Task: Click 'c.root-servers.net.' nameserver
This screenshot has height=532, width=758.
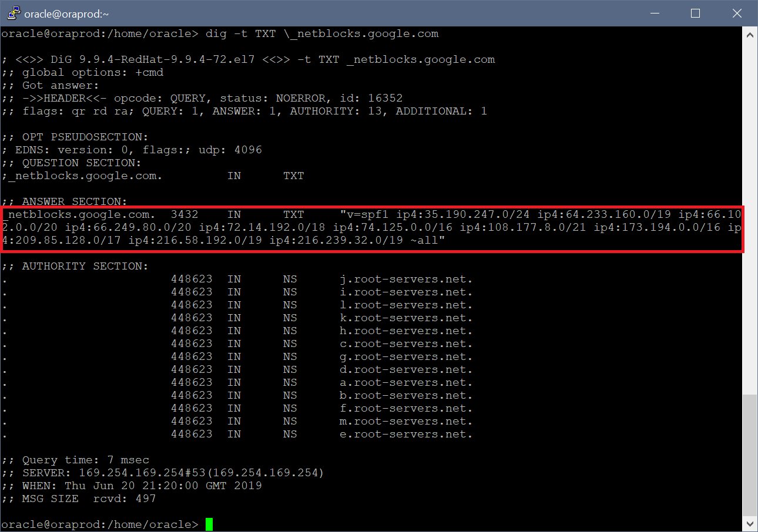Action: pyautogui.click(x=407, y=344)
